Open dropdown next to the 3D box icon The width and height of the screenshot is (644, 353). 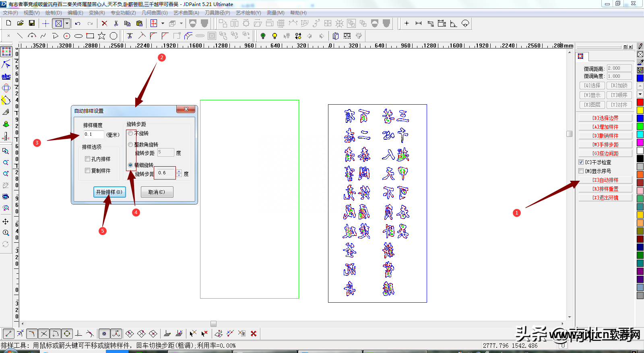(181, 23)
